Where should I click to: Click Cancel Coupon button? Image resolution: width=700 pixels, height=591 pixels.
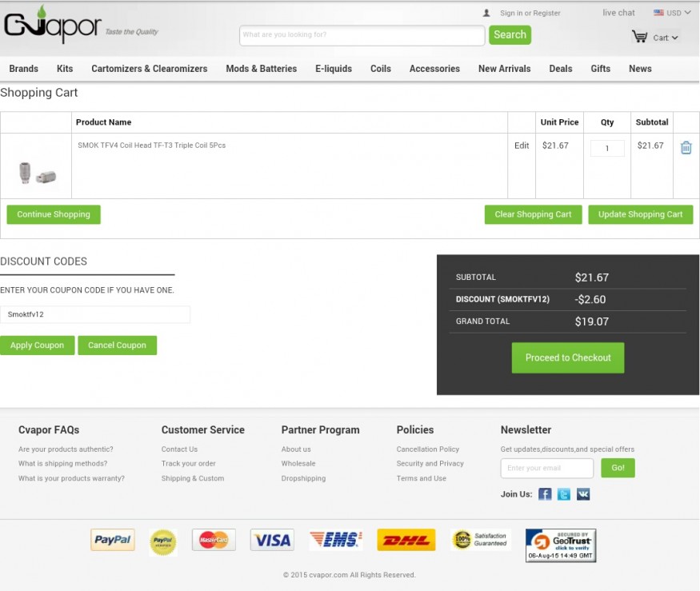pos(117,345)
